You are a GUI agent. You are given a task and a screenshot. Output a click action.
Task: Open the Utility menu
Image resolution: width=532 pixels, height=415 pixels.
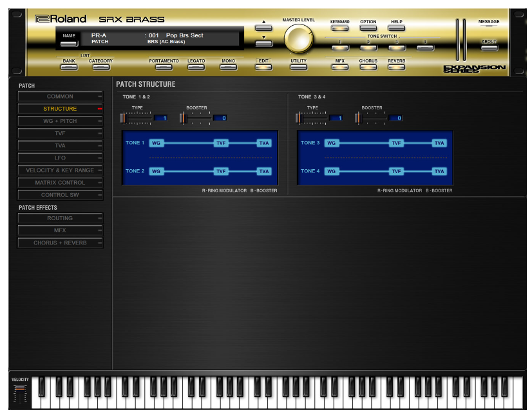(299, 67)
